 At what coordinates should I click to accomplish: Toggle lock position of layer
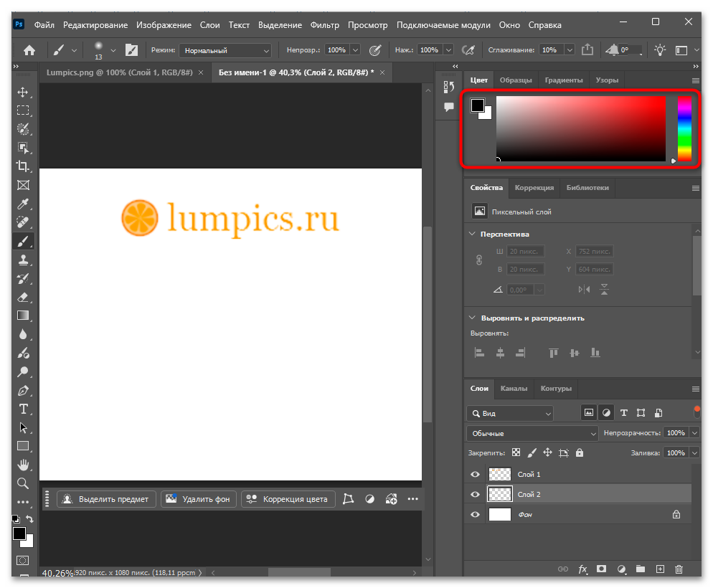547,452
